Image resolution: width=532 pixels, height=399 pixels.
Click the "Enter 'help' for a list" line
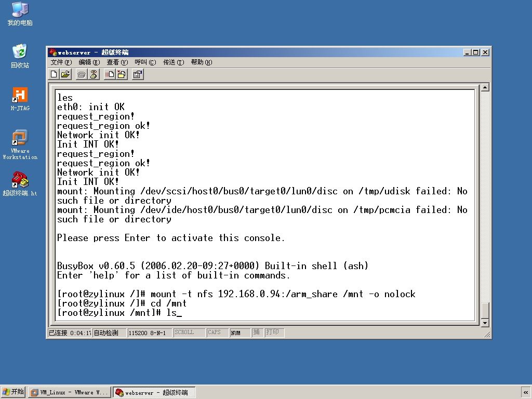click(174, 275)
